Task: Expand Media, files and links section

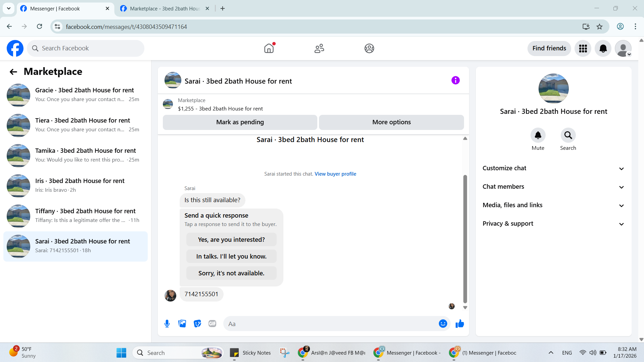Action: pyautogui.click(x=553, y=205)
